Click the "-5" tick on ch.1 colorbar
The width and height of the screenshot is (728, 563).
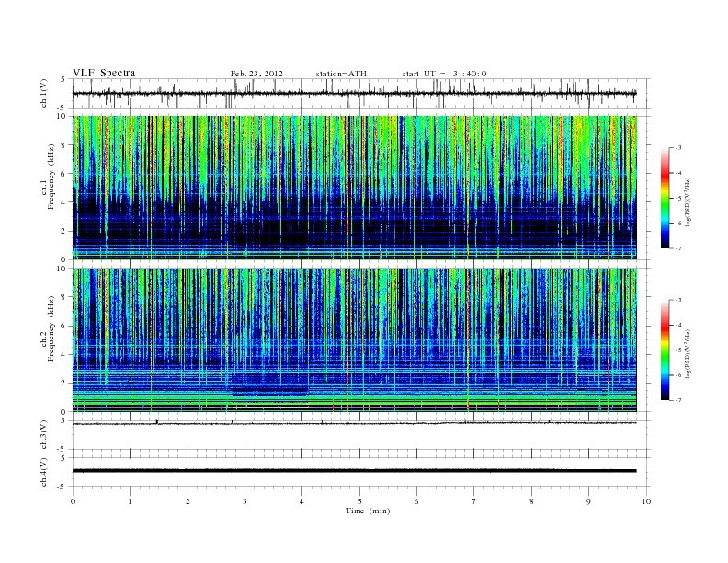[x=678, y=198]
